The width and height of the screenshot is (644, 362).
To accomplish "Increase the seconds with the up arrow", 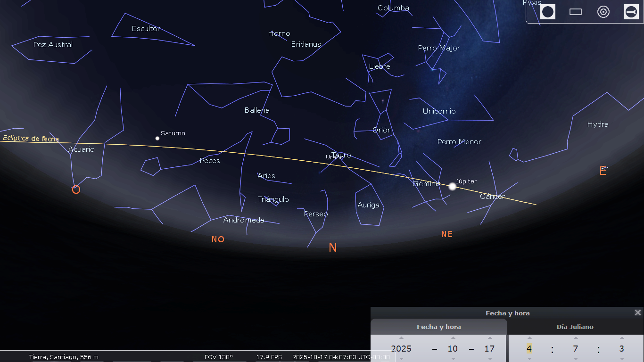I will tap(622, 338).
